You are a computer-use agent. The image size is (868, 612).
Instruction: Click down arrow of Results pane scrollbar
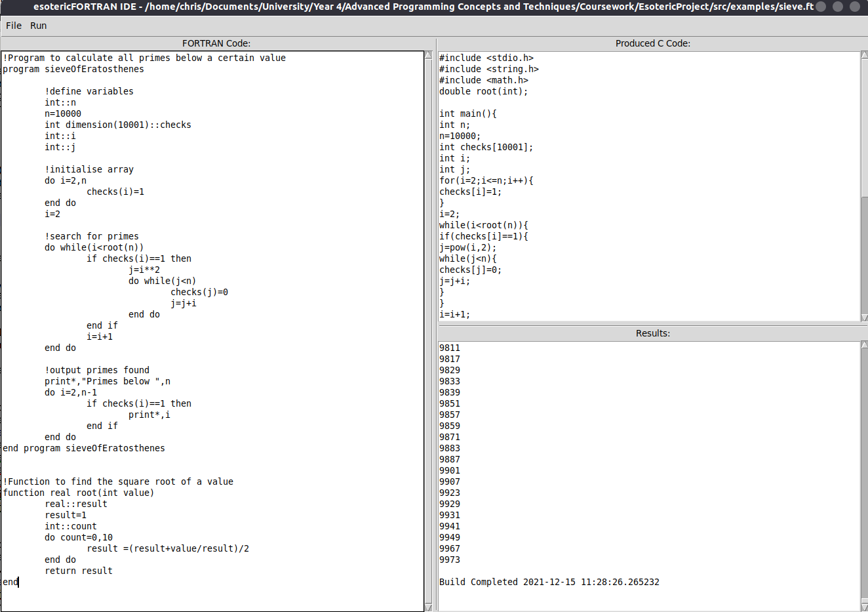(x=864, y=607)
